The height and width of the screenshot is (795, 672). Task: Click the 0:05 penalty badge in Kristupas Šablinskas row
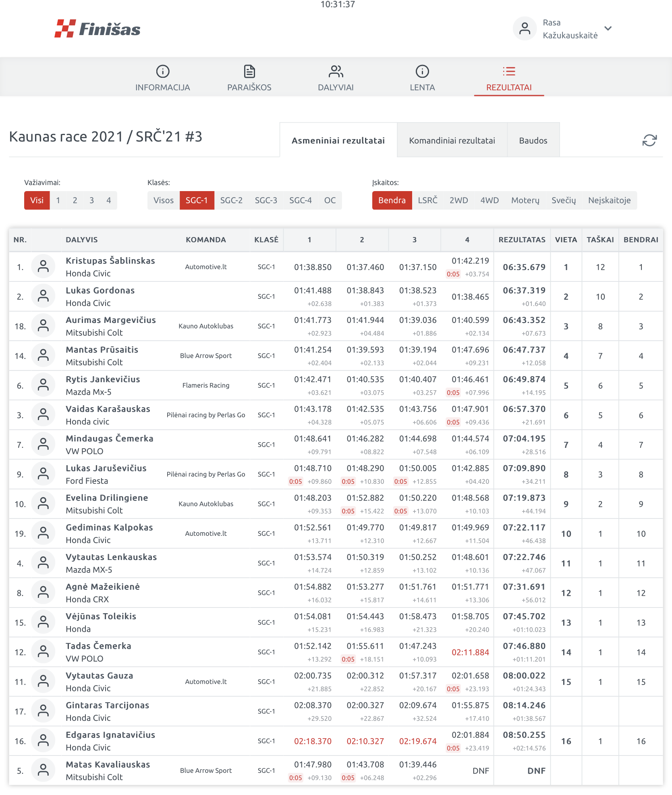453,274
